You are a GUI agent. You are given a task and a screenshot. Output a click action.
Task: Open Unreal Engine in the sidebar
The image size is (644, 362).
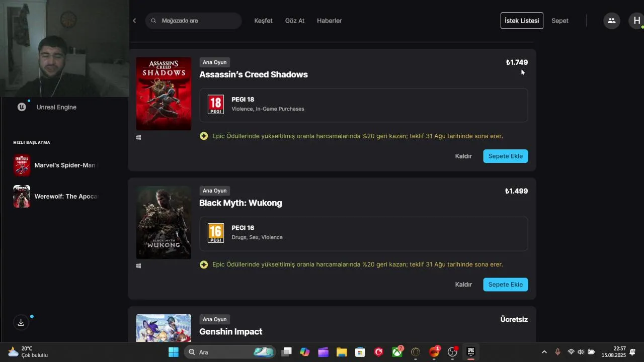(56, 107)
